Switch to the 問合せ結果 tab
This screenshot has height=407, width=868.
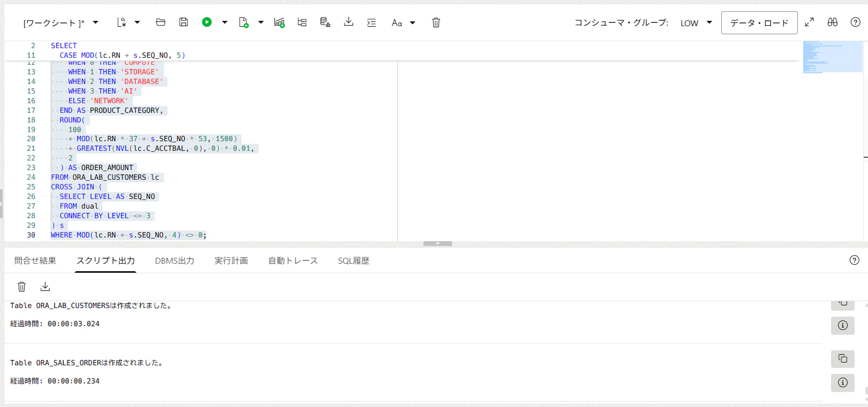35,260
